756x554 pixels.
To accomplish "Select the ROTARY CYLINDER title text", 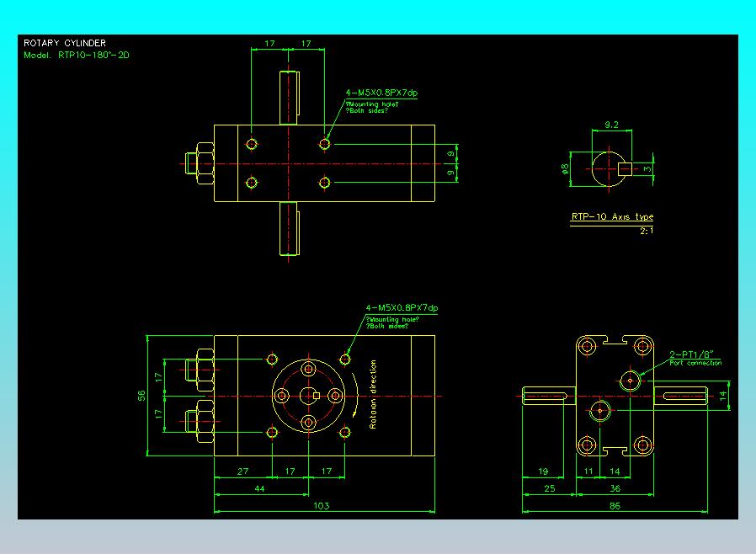I will click(x=65, y=43).
